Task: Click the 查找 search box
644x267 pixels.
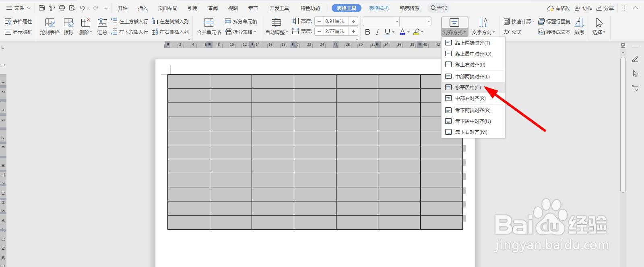Action: click(x=439, y=8)
